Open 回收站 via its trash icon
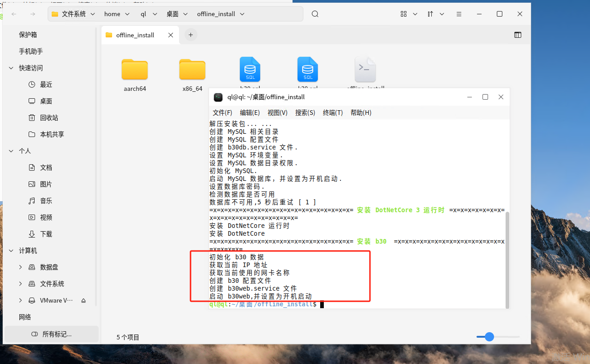 32,118
